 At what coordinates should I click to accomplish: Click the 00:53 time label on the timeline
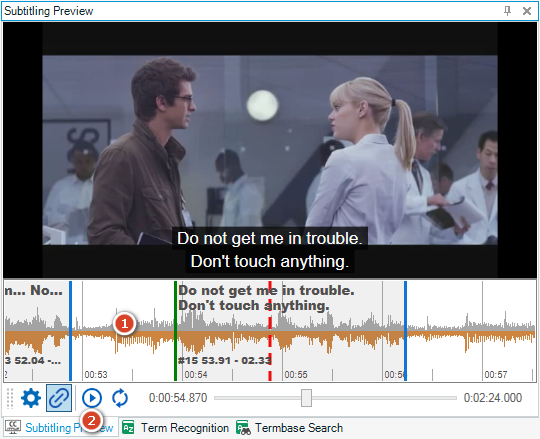[x=96, y=375]
